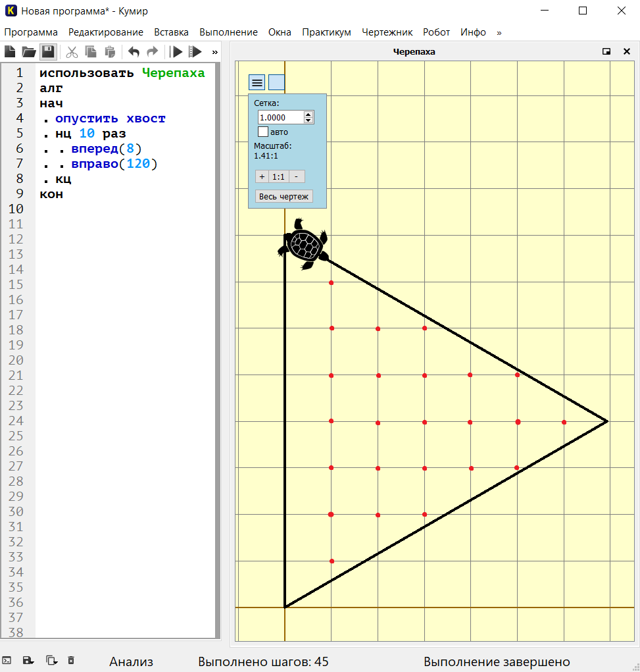The width and height of the screenshot is (640, 672).
Task: Click the 'Выполнение завершено' status text
Action: click(497, 661)
